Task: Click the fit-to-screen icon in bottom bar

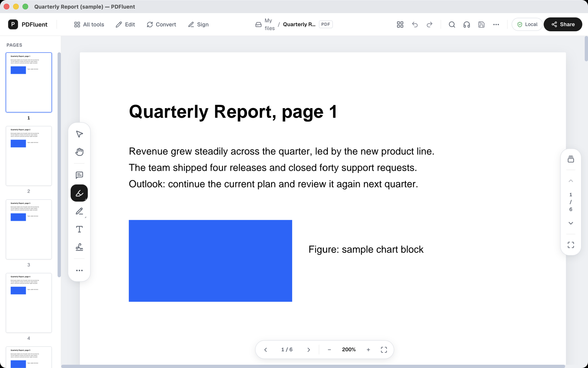Action: point(384,350)
